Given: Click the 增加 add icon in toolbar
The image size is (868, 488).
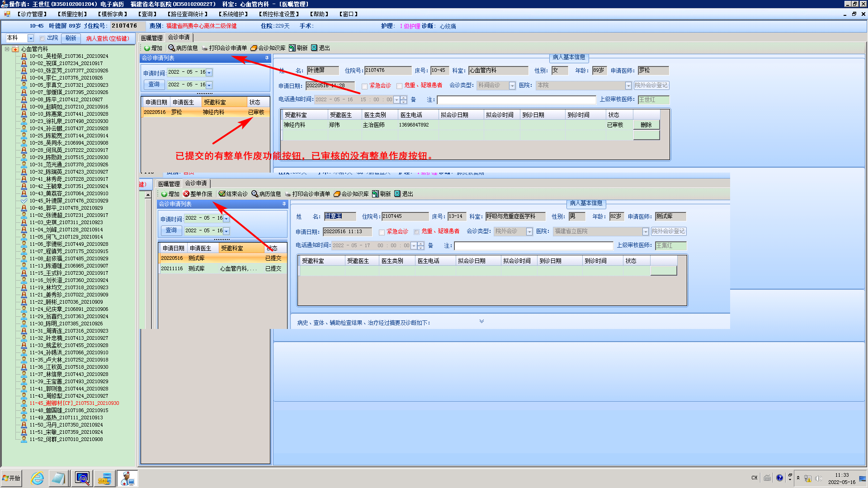Looking at the screenshot, I should pyautogui.click(x=147, y=48).
